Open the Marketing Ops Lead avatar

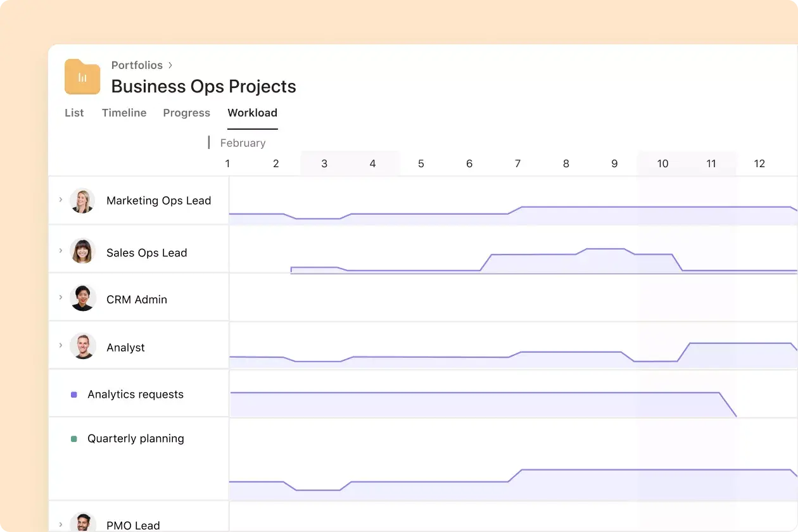tap(83, 200)
